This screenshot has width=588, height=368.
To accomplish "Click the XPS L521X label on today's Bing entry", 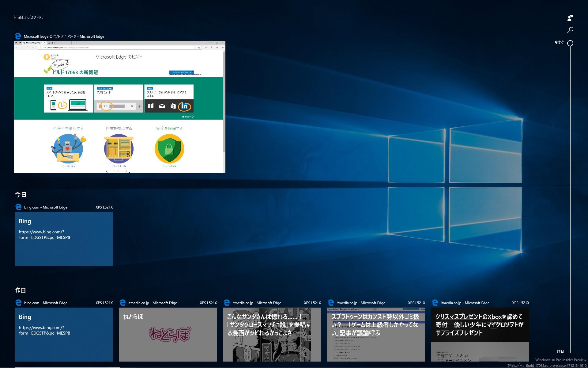I will 104,207.
